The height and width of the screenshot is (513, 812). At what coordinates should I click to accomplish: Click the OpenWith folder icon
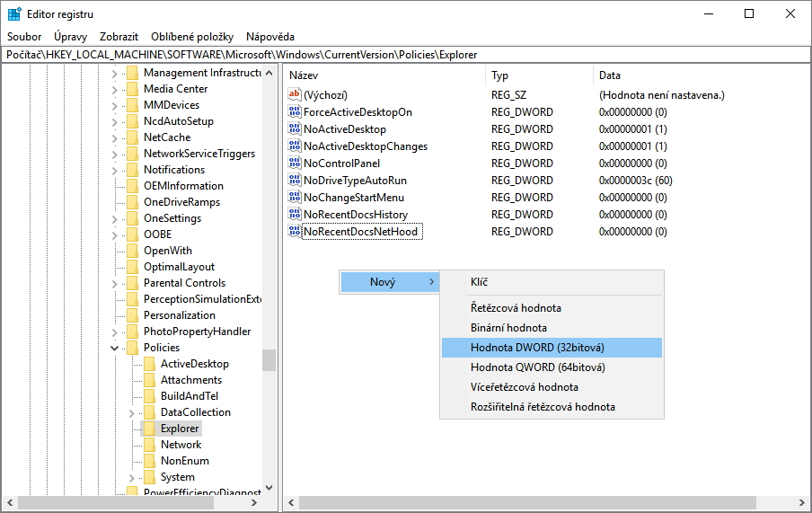(133, 251)
